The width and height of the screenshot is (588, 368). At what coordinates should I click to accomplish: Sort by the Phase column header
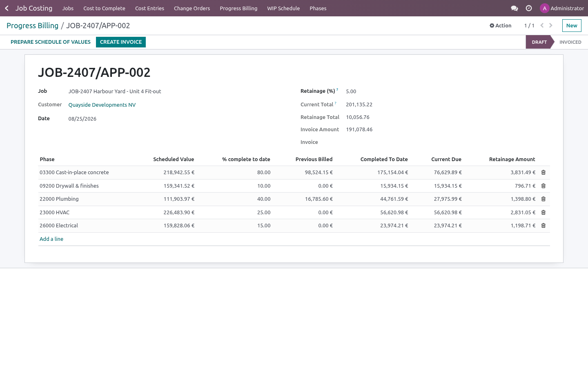pyautogui.click(x=47, y=159)
